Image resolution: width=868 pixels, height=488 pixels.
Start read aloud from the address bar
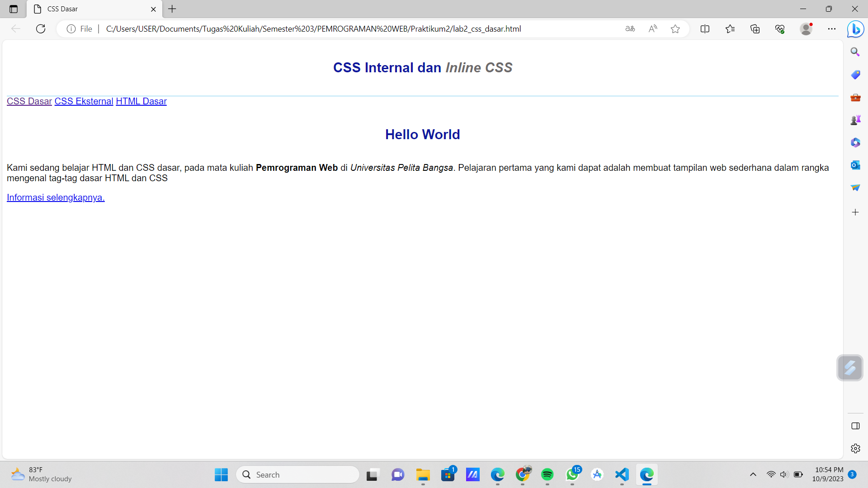(653, 28)
